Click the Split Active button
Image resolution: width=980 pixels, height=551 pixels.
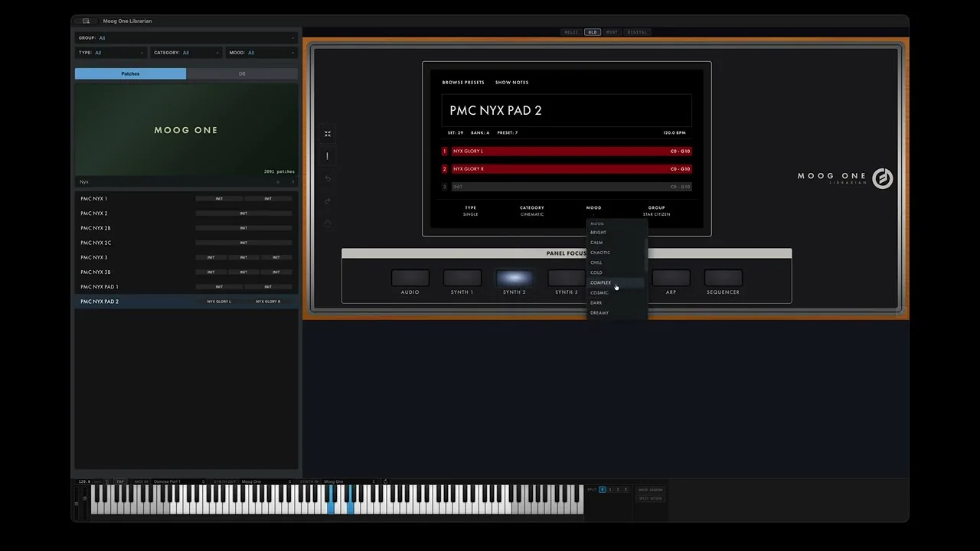[x=650, y=498]
